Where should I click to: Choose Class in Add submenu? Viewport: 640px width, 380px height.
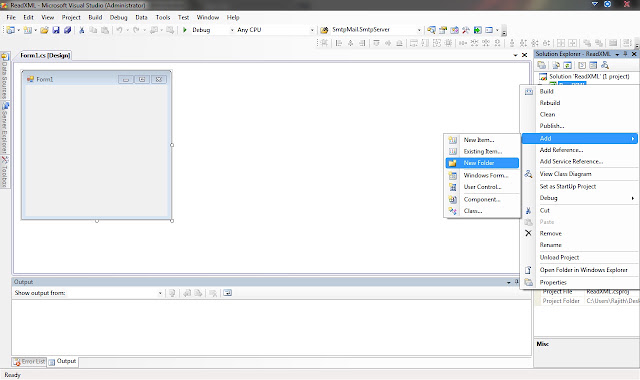(482, 211)
